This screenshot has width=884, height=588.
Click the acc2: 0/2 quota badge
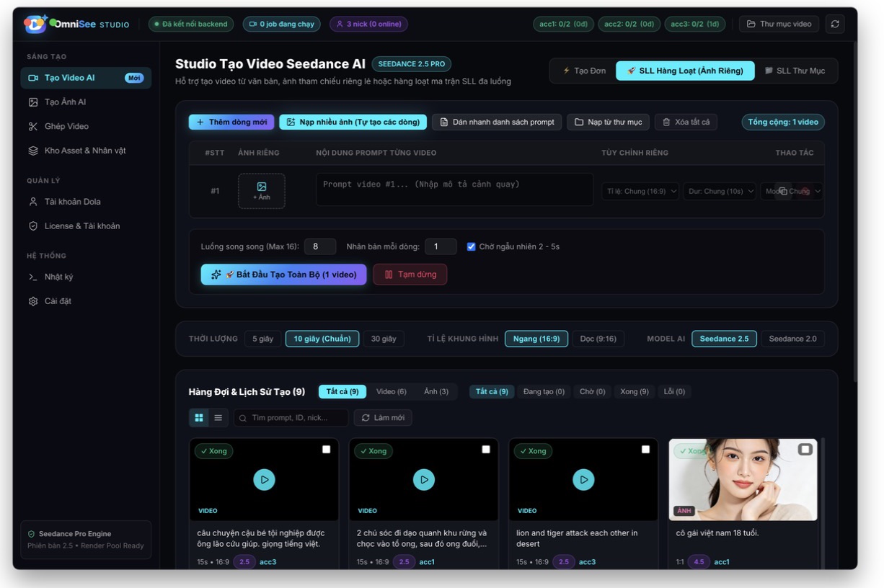point(629,24)
